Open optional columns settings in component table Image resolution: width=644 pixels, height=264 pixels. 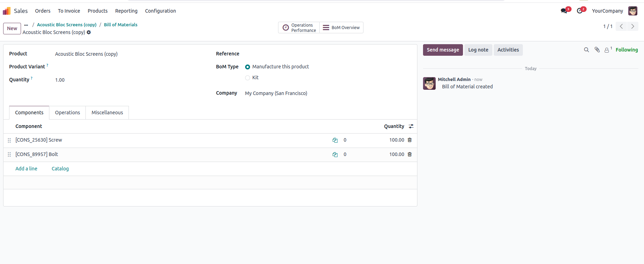pyautogui.click(x=411, y=126)
